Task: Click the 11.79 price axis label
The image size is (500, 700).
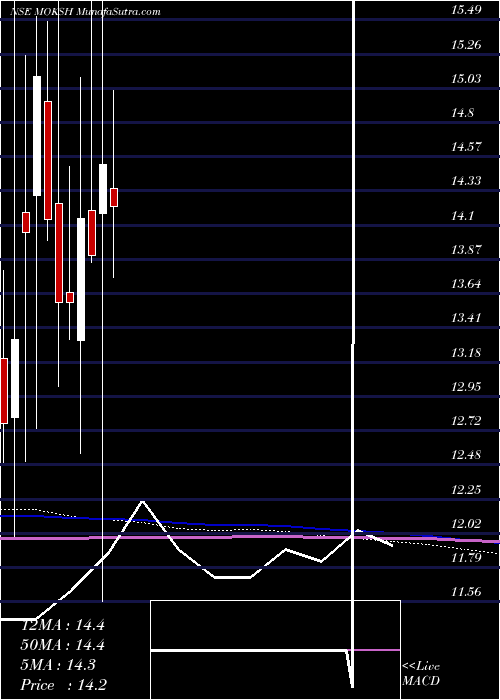Action: click(x=466, y=558)
